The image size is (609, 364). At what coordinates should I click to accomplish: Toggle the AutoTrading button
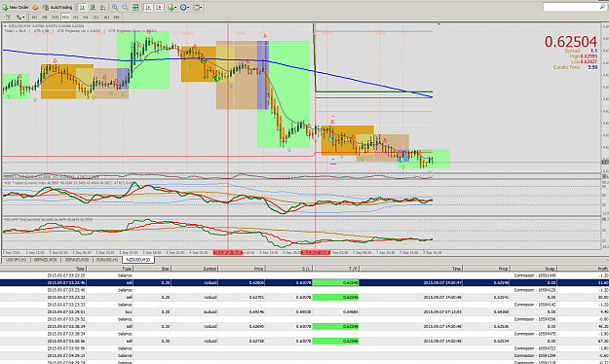57,7
